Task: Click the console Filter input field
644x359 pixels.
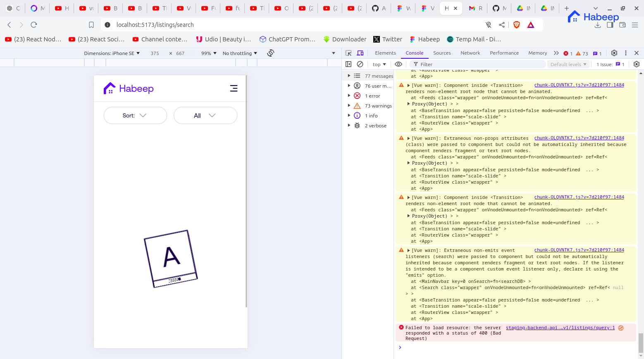Action: pyautogui.click(x=479, y=65)
